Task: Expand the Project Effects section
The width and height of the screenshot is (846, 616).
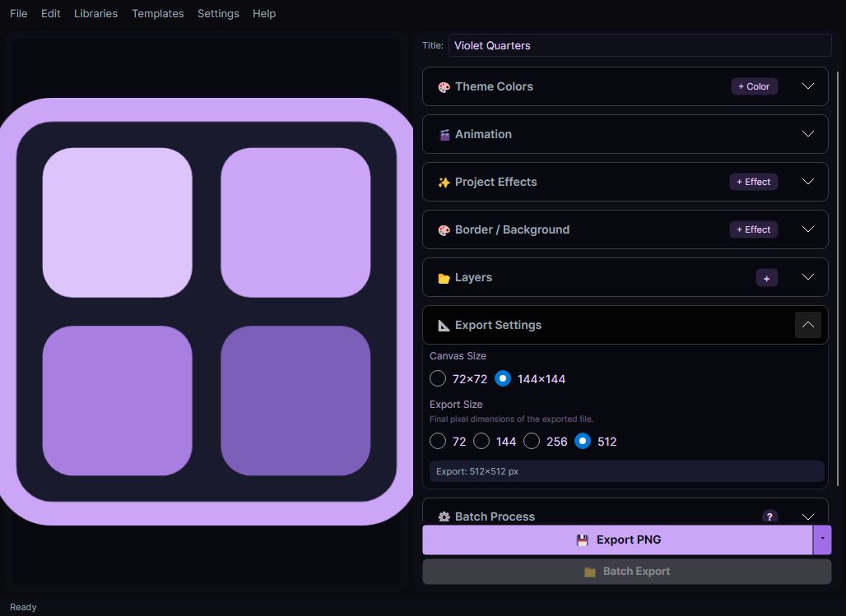Action: coord(807,182)
